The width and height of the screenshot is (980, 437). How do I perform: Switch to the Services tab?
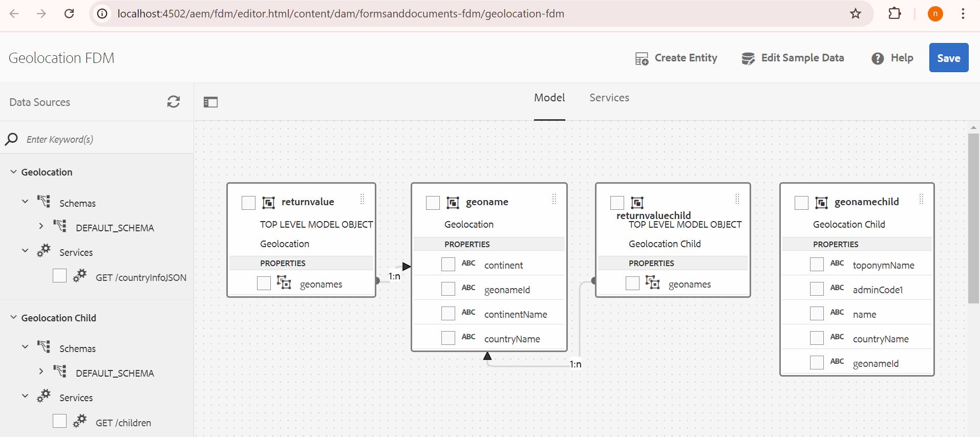[609, 98]
